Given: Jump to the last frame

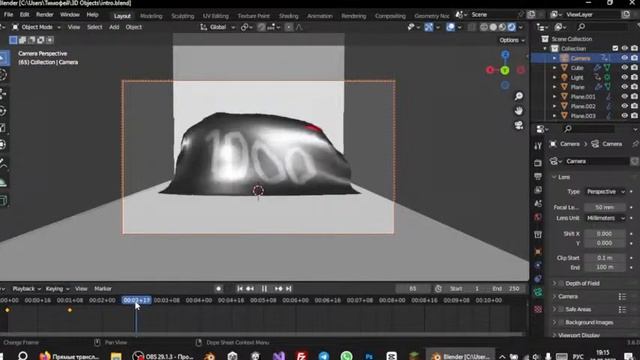Looking at the screenshot, I should tap(289, 289).
